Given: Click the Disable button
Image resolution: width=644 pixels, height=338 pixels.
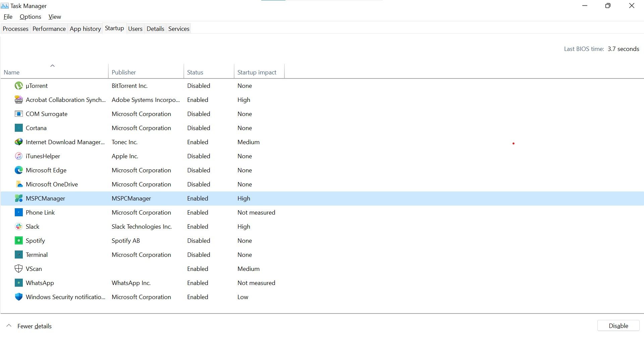Looking at the screenshot, I should coord(618,326).
